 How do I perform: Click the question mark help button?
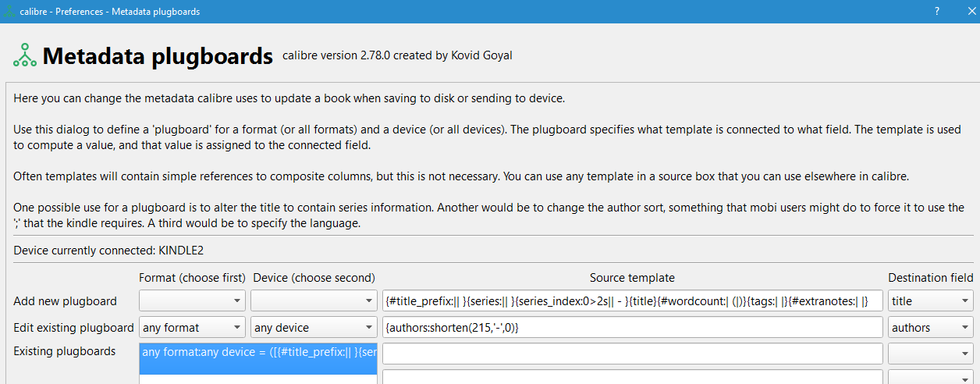tap(936, 12)
